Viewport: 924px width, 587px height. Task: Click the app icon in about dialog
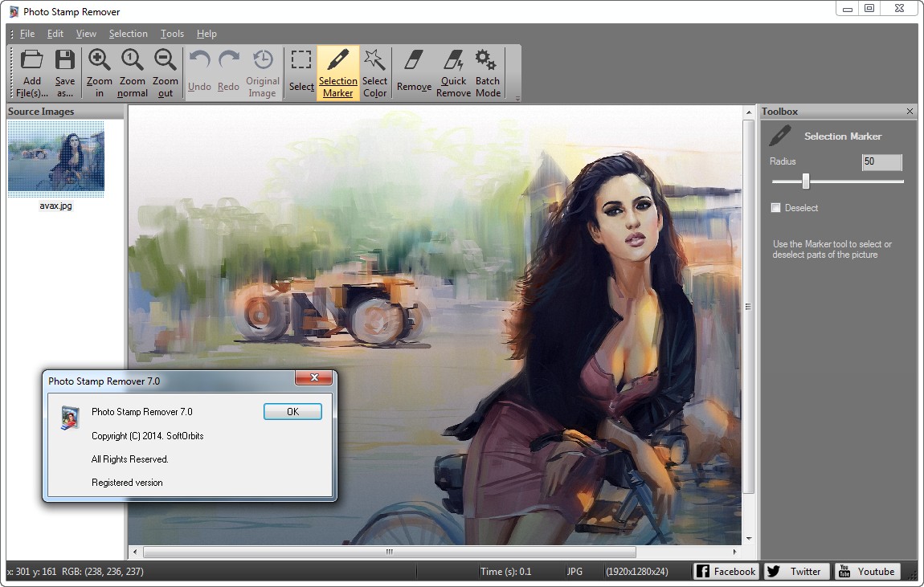(x=70, y=418)
